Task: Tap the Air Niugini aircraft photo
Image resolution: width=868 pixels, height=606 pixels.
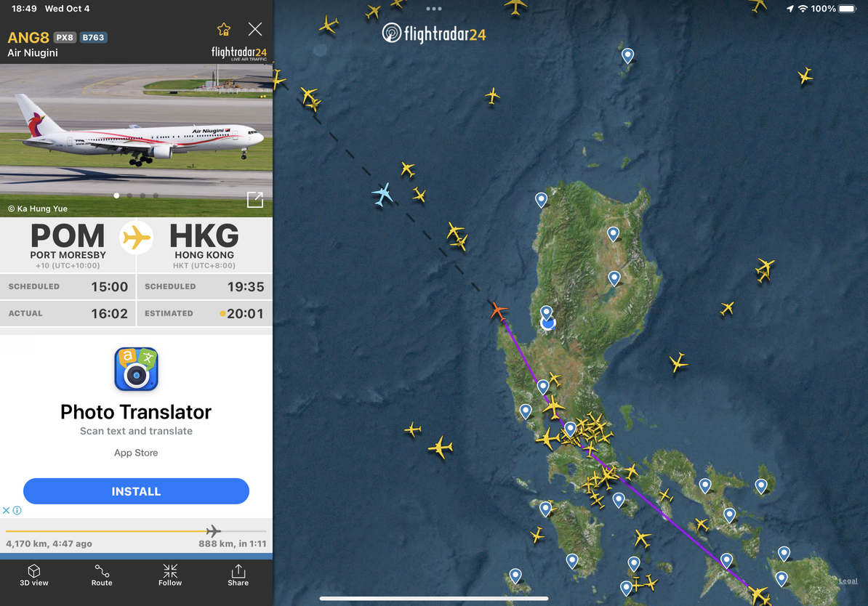Action: (x=136, y=140)
